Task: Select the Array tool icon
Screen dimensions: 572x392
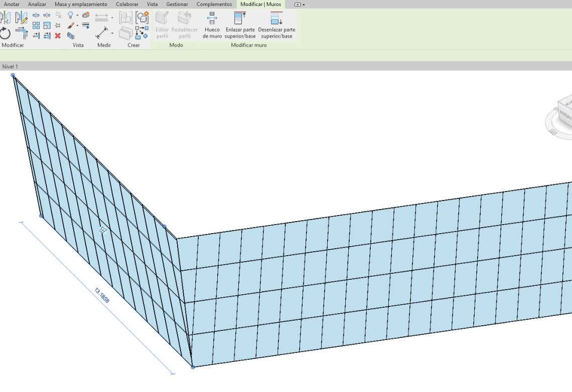Action: 36,26
